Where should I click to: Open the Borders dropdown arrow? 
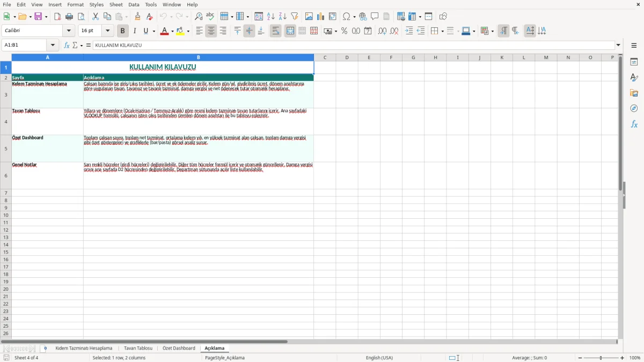tap(442, 31)
